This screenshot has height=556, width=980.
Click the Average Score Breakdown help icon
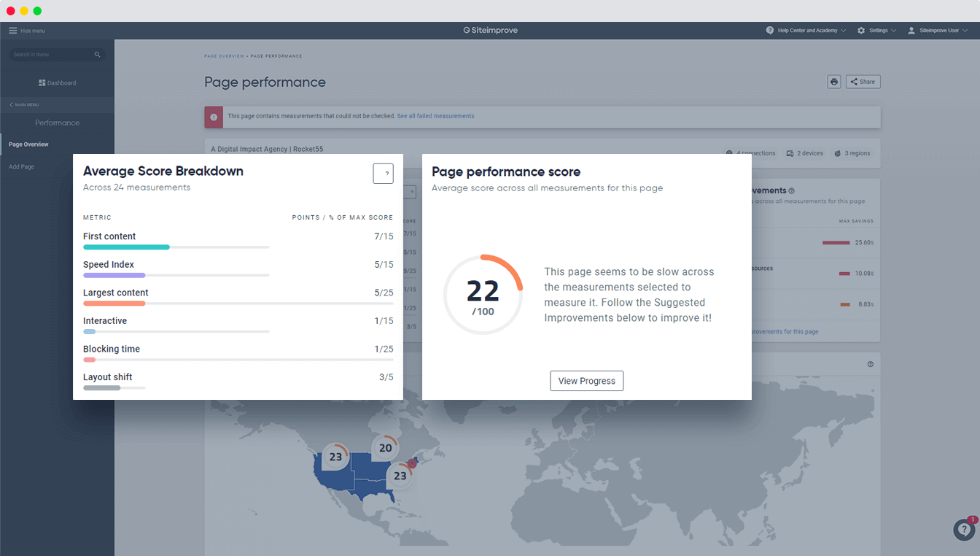coord(383,174)
